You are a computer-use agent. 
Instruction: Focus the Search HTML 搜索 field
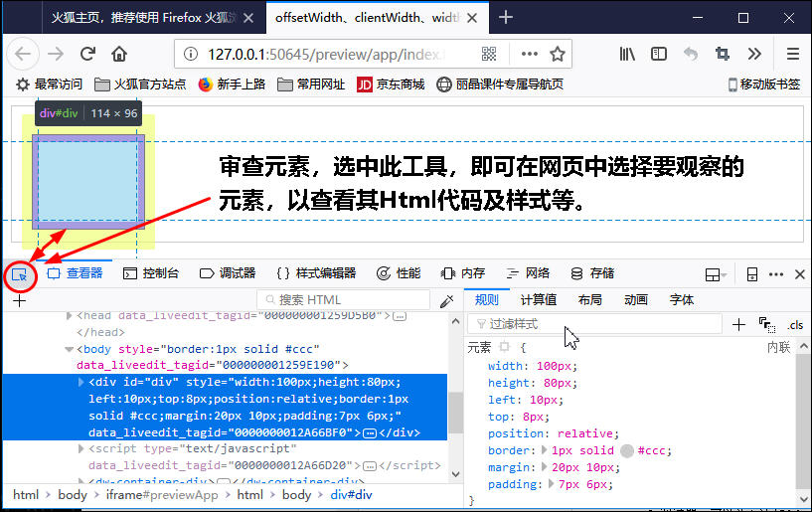point(343,300)
